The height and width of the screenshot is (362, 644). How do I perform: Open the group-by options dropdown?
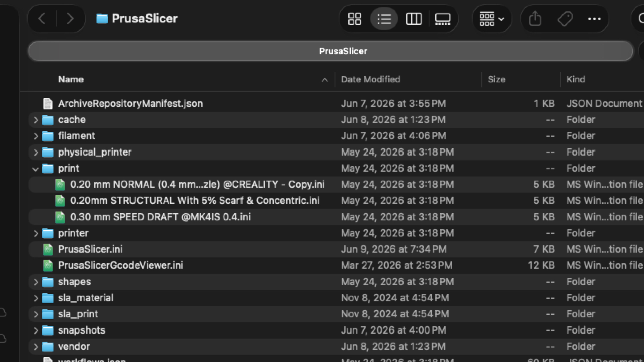[492, 19]
